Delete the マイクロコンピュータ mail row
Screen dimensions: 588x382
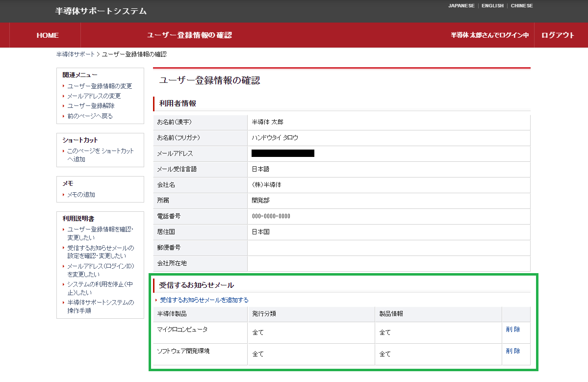point(513,330)
